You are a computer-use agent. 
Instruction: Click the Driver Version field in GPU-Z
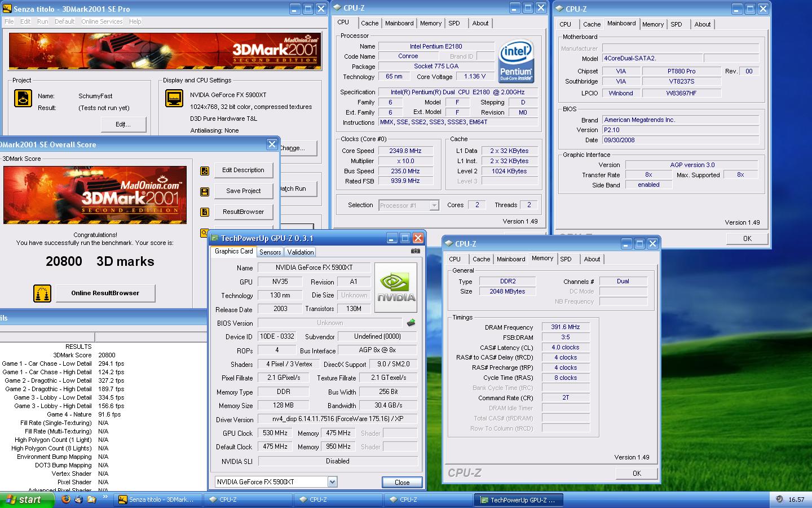[x=337, y=419]
